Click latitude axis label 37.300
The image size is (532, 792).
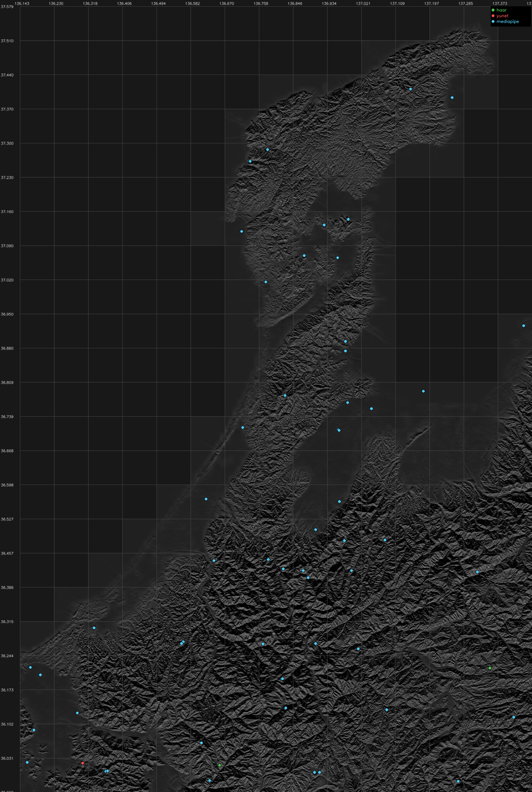tap(7, 143)
